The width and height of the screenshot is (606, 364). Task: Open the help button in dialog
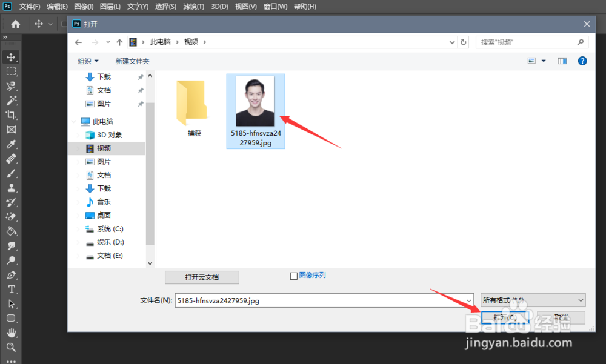(x=582, y=61)
